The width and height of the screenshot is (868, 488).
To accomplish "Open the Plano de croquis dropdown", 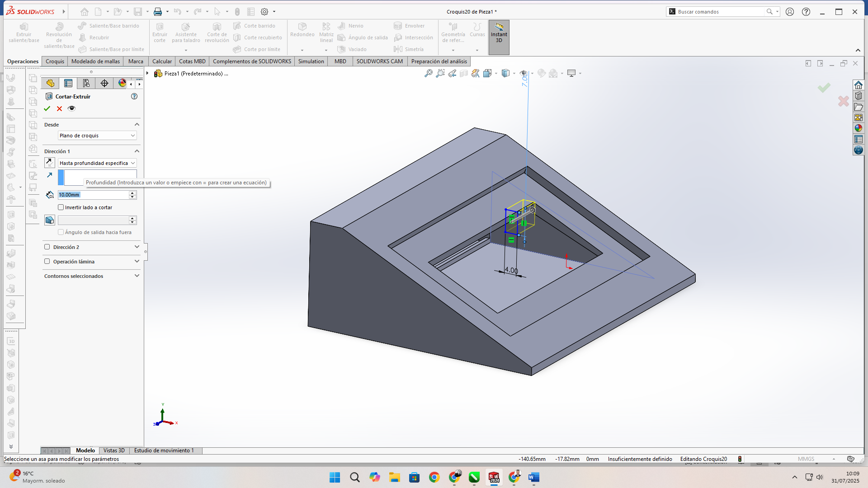I will (x=97, y=136).
